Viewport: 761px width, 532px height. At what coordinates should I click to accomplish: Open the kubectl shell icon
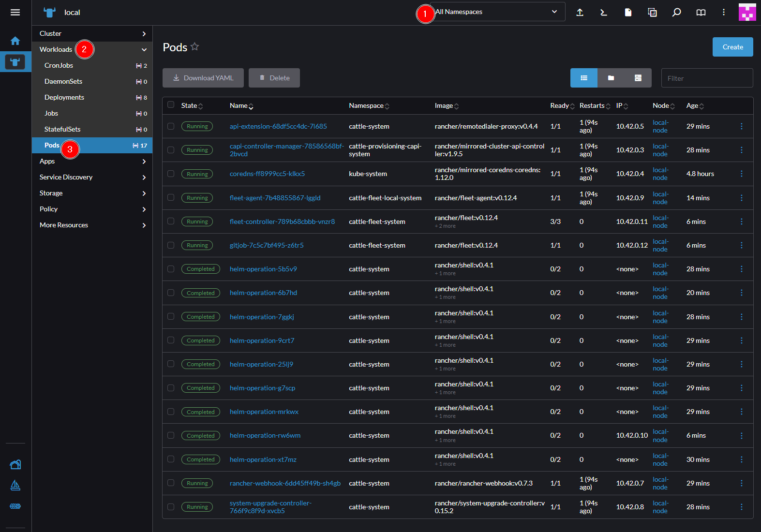pyautogui.click(x=604, y=12)
